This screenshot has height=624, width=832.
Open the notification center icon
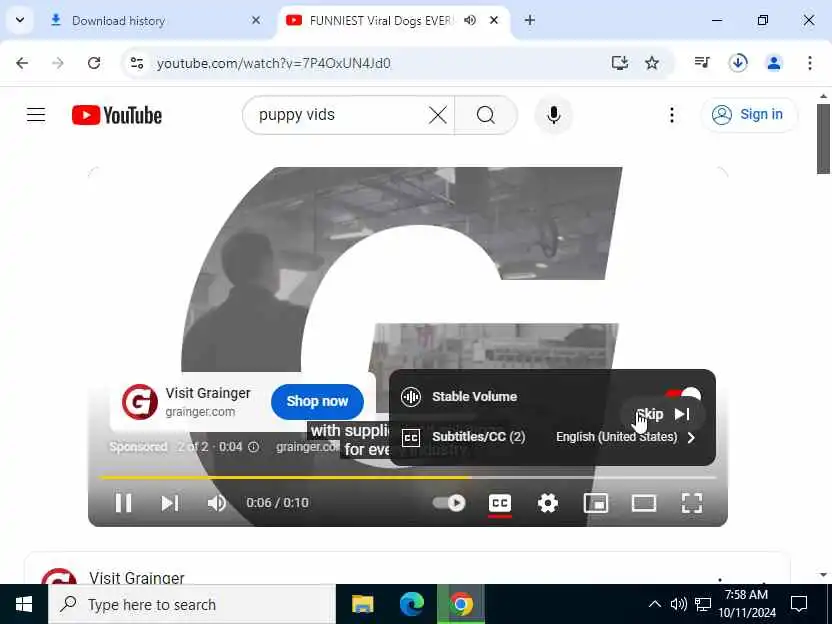pyautogui.click(x=799, y=604)
